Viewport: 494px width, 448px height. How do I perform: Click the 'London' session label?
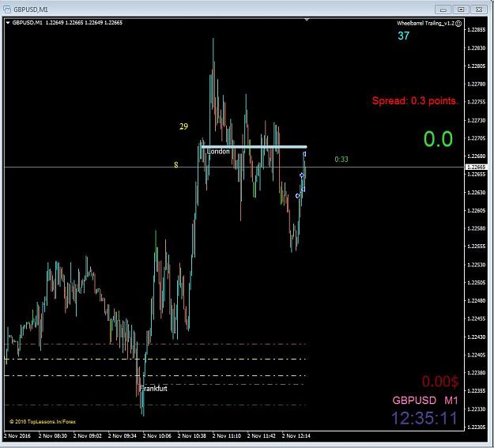point(218,152)
